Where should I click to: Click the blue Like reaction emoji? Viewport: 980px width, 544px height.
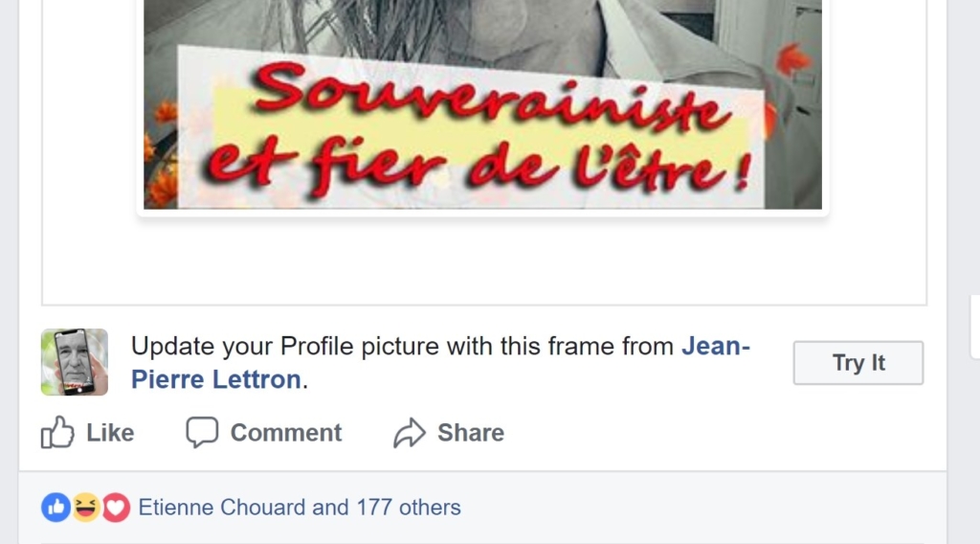(x=56, y=508)
